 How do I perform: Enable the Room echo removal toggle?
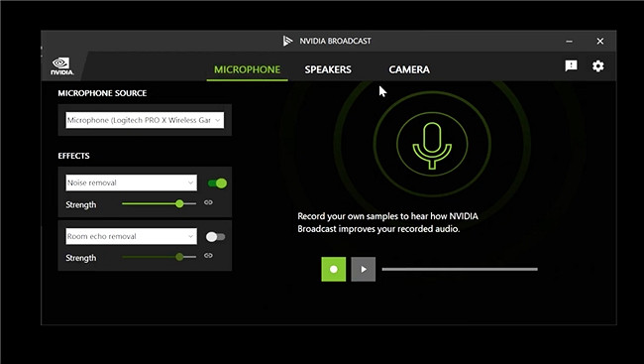click(216, 236)
